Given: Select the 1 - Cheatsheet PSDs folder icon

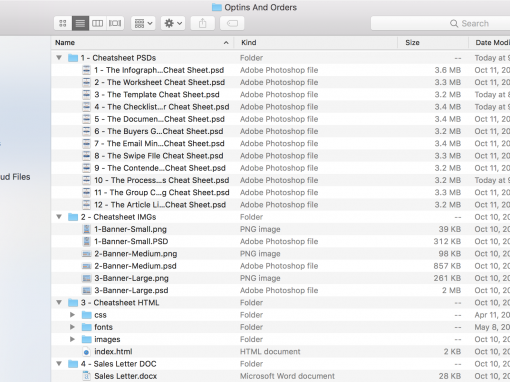Looking at the screenshot, I should point(73,58).
